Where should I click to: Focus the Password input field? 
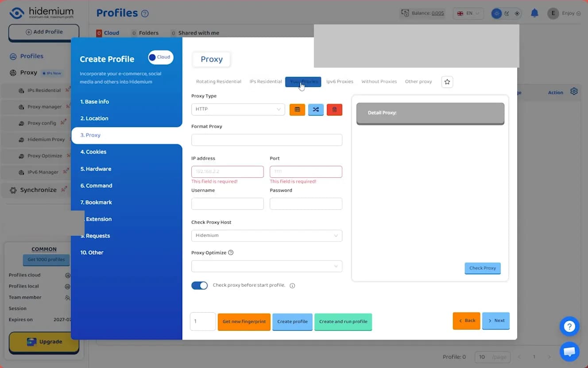pyautogui.click(x=306, y=203)
